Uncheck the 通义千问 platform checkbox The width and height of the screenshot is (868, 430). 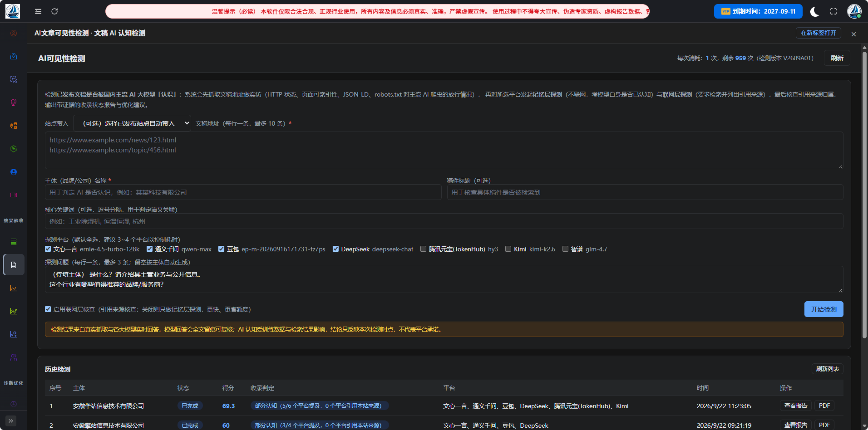[150, 249]
